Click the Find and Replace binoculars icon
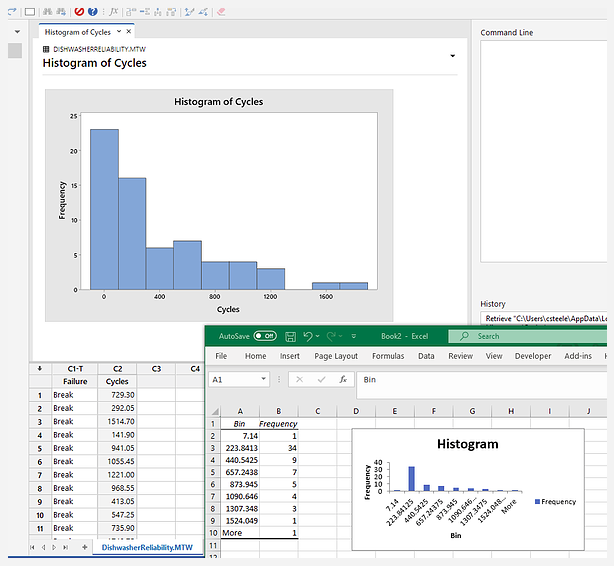614x566 pixels. click(x=61, y=12)
